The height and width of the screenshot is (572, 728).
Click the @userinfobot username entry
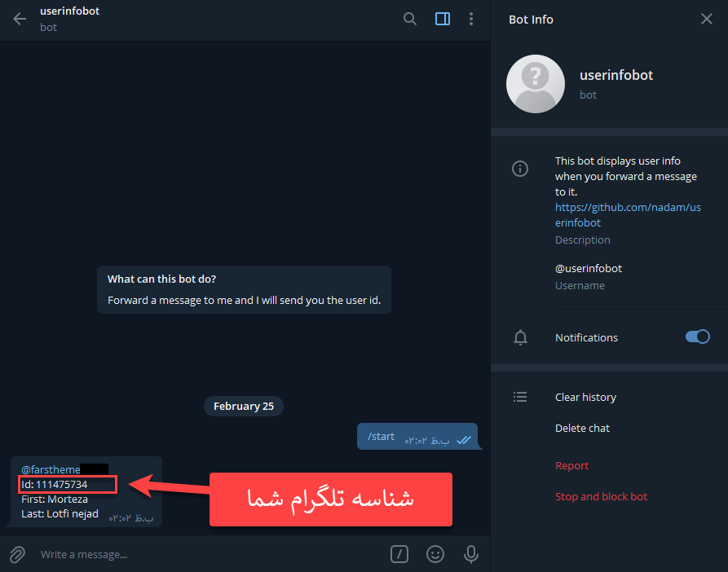point(589,269)
